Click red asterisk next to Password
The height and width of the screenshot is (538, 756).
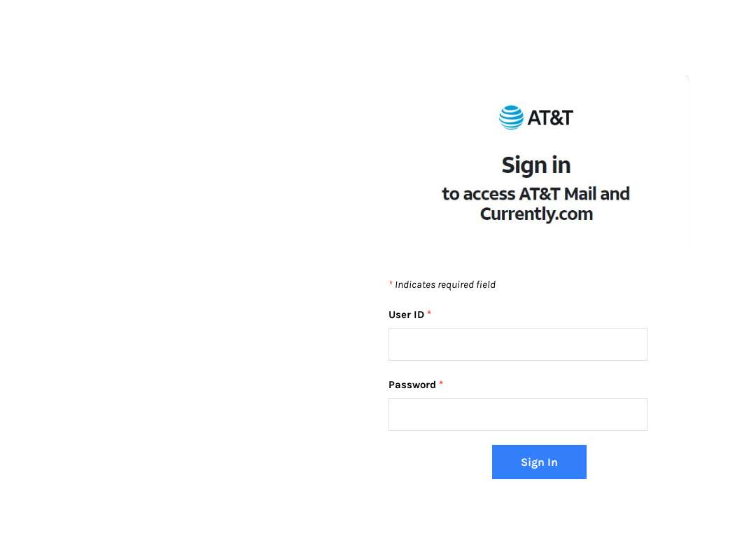coord(441,383)
